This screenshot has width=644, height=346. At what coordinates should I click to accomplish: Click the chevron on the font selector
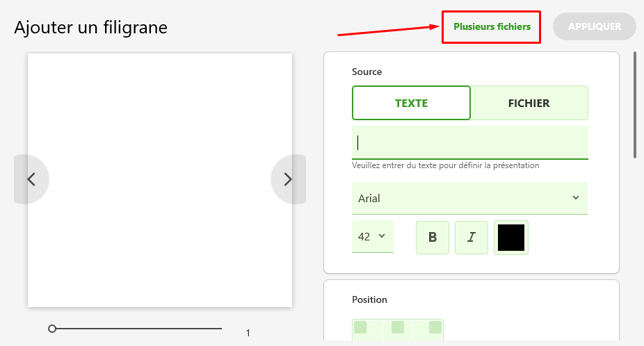click(576, 198)
